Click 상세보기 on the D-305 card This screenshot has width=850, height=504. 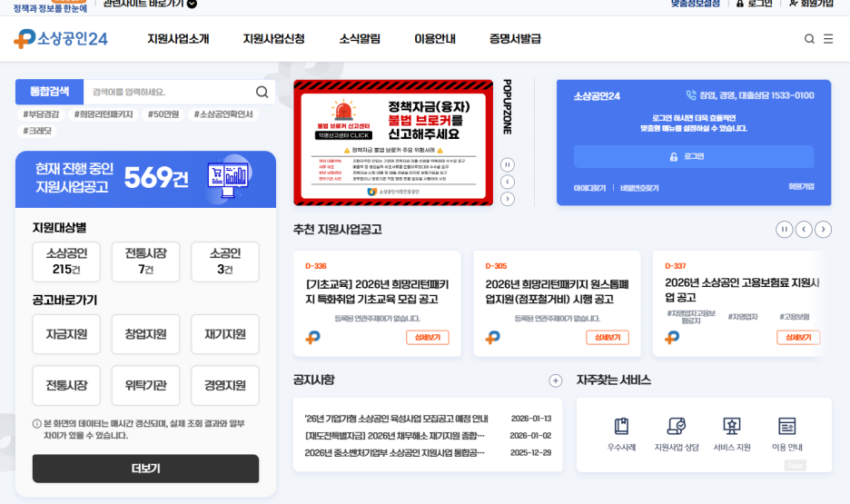click(608, 338)
